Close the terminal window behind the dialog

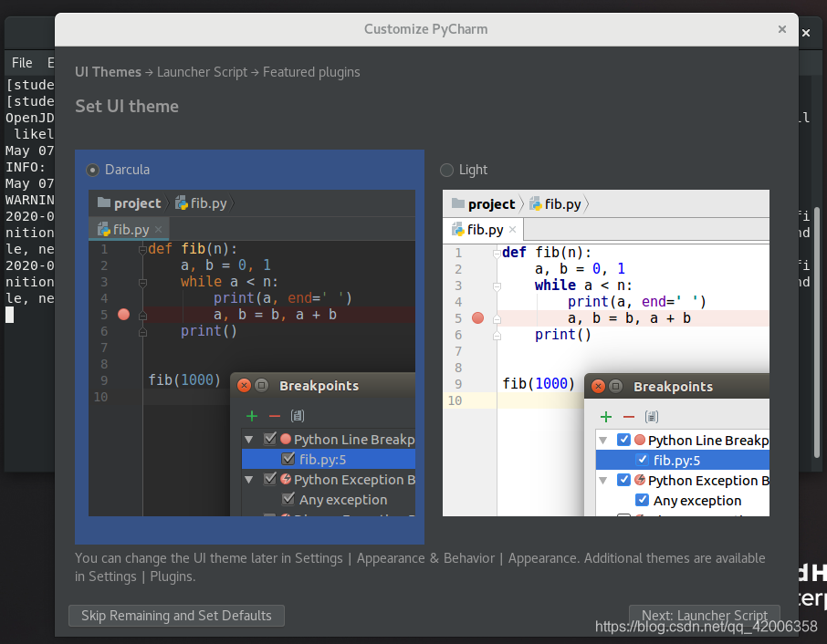pos(806,33)
